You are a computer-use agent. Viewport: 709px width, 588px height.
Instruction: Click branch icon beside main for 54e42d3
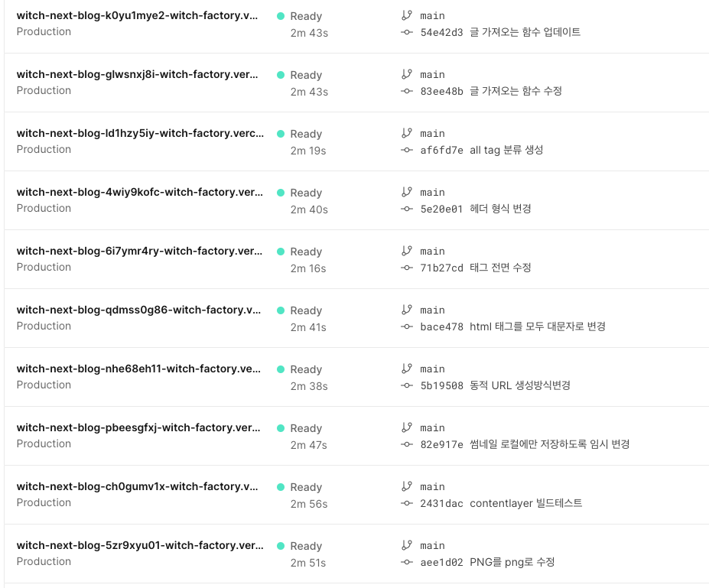click(x=406, y=15)
